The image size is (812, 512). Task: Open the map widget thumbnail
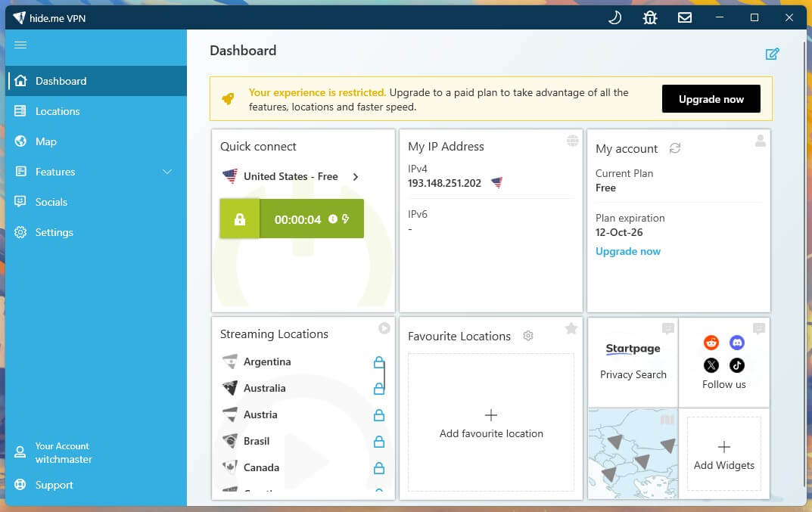click(x=633, y=454)
